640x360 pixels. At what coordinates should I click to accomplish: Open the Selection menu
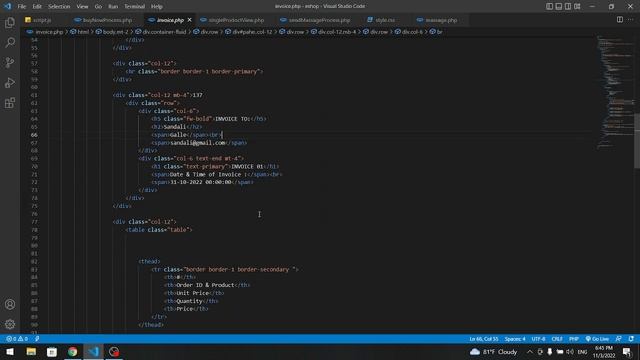point(59,7)
